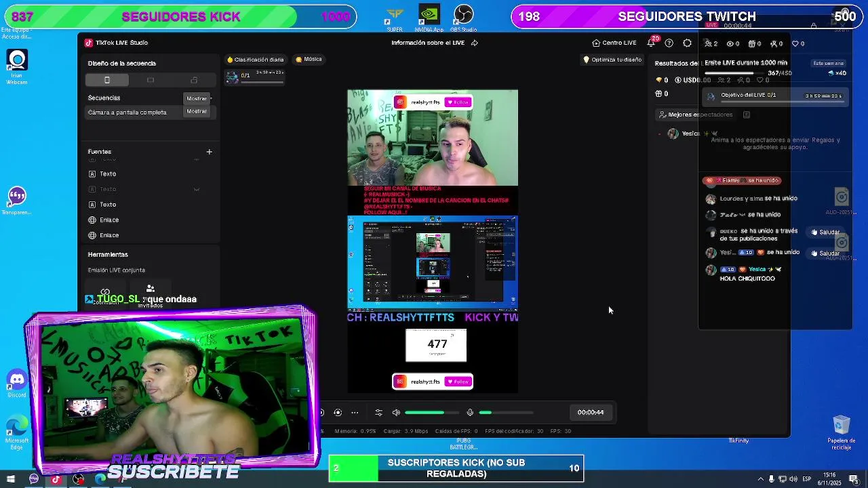This screenshot has height=488, width=868.
Task: Click the Lourdes y alma chat entry
Action: coord(751,199)
